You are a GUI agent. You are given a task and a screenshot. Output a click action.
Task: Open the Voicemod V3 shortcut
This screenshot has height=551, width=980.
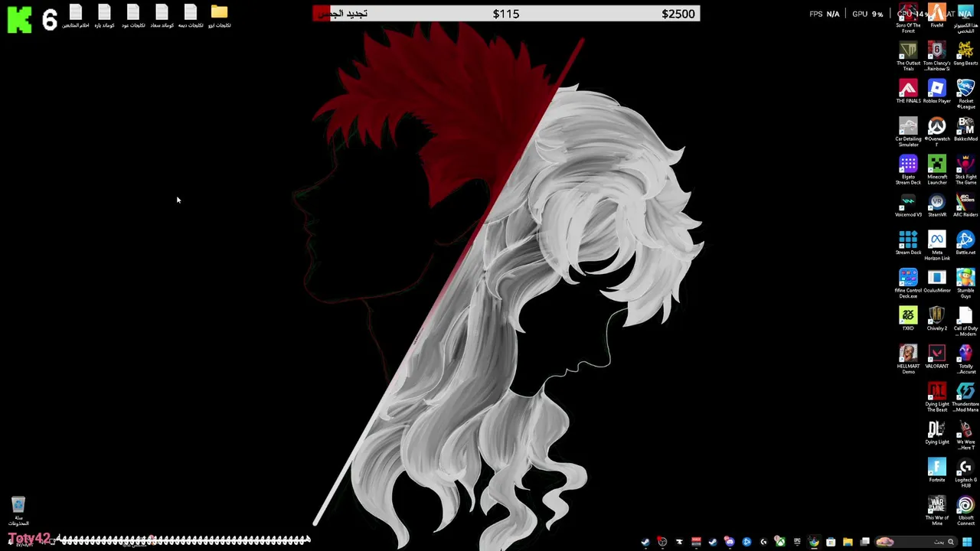click(x=908, y=206)
